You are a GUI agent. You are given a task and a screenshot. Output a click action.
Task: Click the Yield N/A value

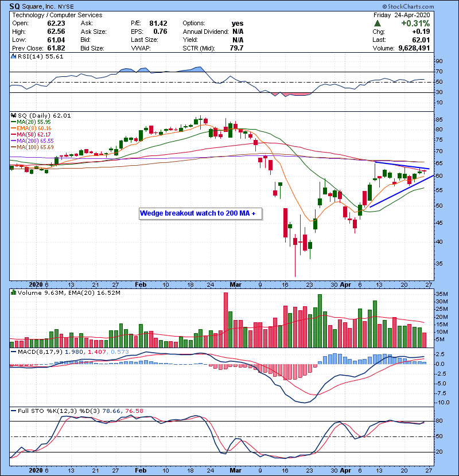(x=238, y=40)
